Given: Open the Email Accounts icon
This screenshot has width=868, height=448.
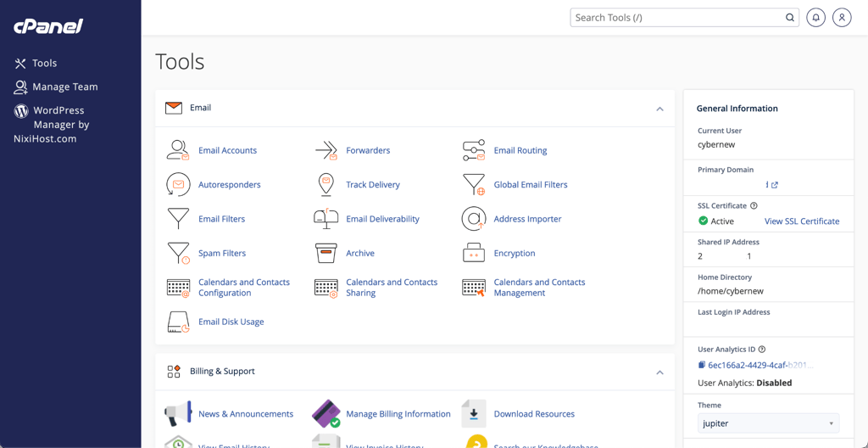Looking at the screenshot, I should (x=178, y=150).
